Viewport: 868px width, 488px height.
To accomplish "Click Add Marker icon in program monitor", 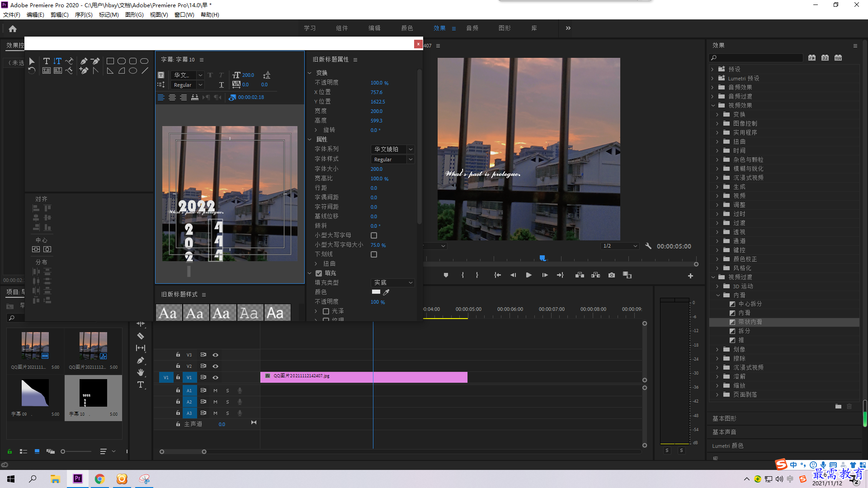I will 446,275.
